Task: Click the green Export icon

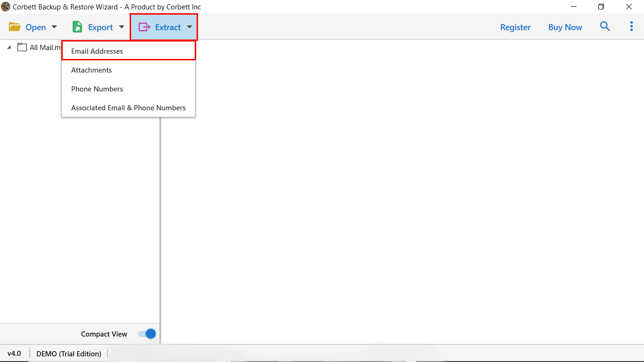Action: point(77,27)
